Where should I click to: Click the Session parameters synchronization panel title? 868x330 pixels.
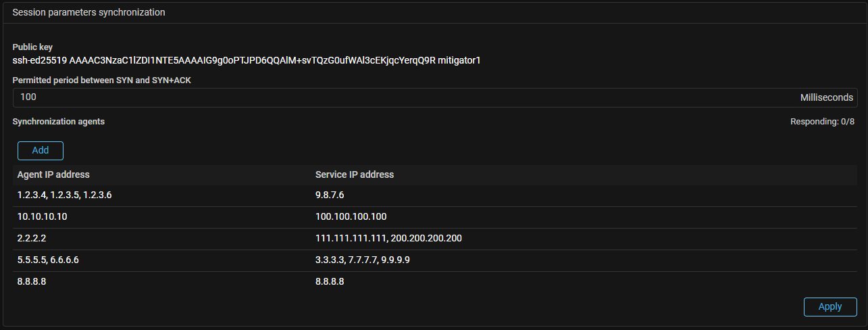pyautogui.click(x=88, y=12)
